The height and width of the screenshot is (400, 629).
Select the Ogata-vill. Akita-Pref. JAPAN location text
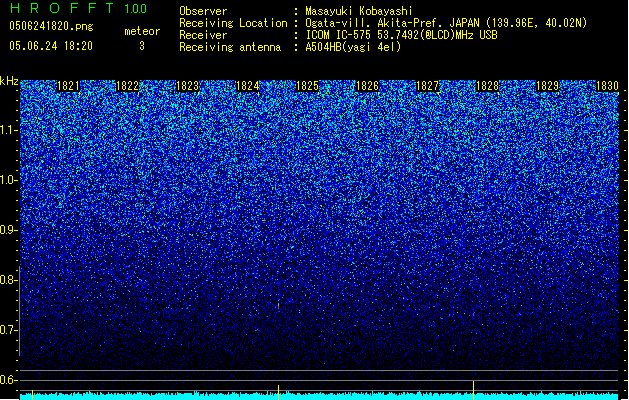(446, 23)
